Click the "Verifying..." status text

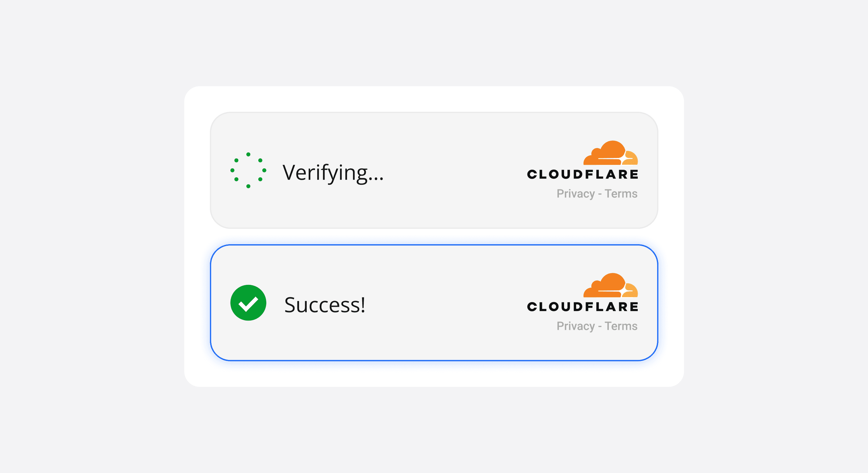coord(333,173)
